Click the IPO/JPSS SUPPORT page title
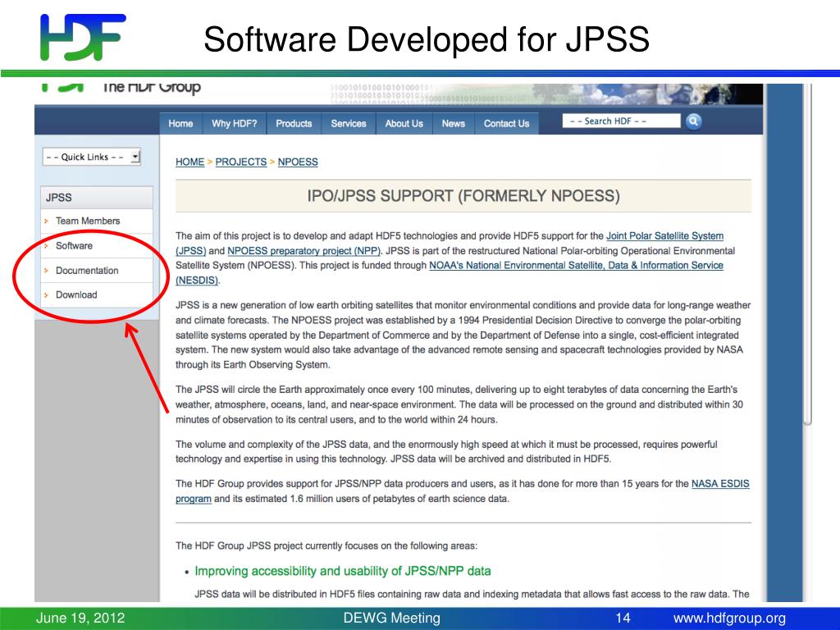The width and height of the screenshot is (840, 630). (x=463, y=196)
